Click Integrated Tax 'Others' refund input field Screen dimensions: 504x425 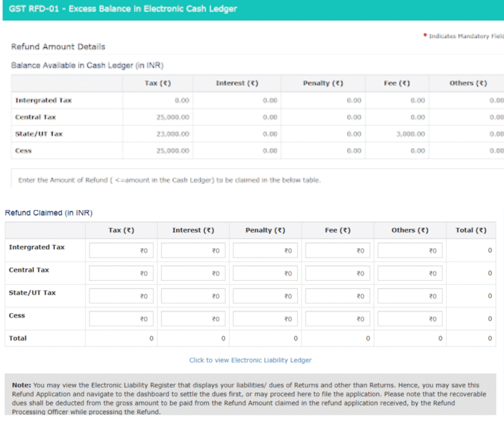[x=410, y=251]
